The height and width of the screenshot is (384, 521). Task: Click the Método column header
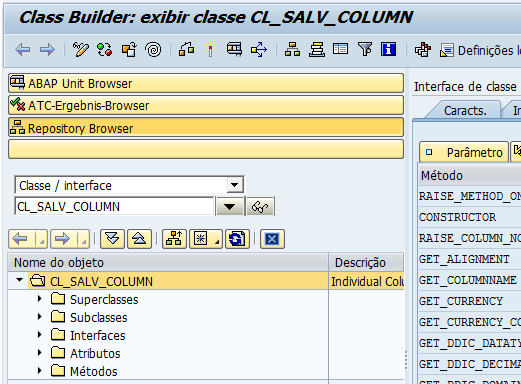point(470,175)
